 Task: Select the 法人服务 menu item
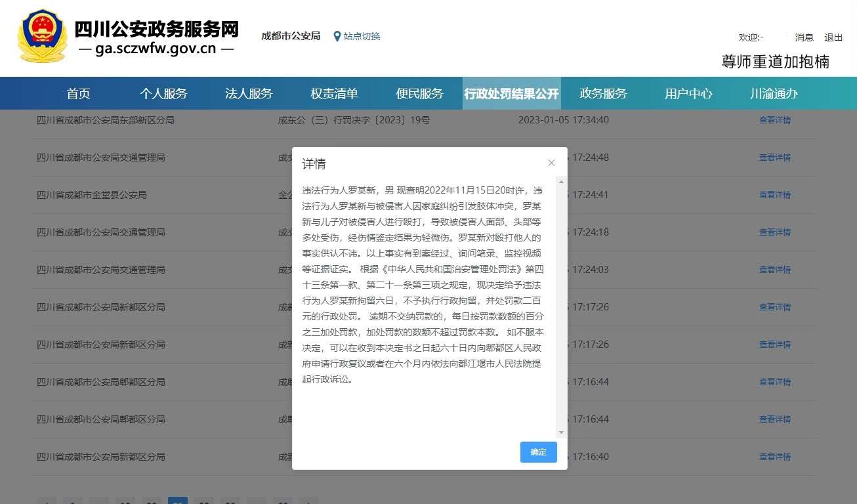tap(249, 93)
